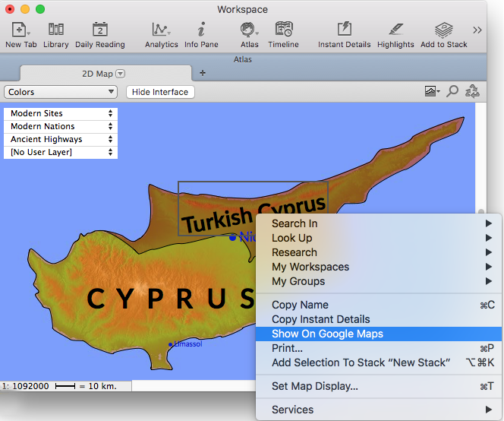Click Add to Stack icon
The height and width of the screenshot is (421, 504).
(444, 30)
